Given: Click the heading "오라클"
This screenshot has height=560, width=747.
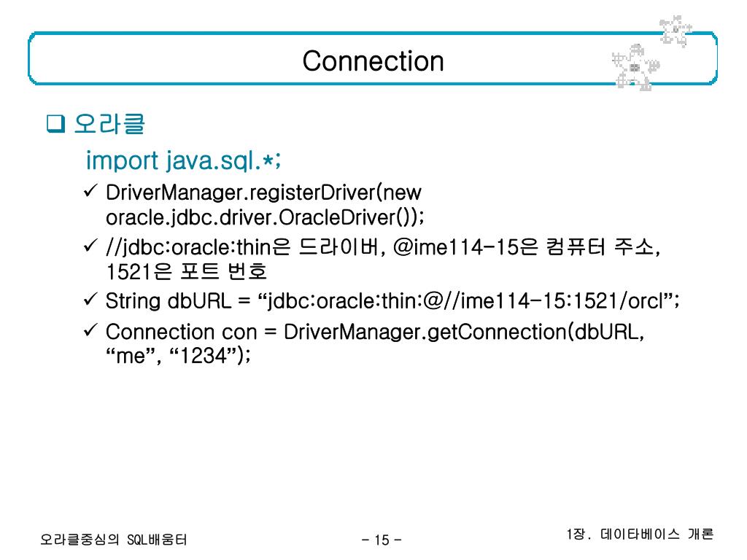Looking at the screenshot, I should coord(109,124).
